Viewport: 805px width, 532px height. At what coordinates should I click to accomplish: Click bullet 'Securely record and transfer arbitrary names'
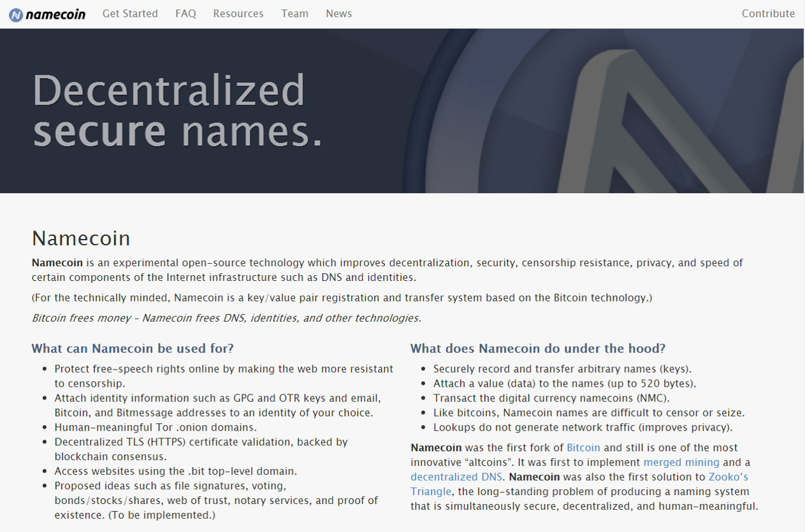coord(562,369)
